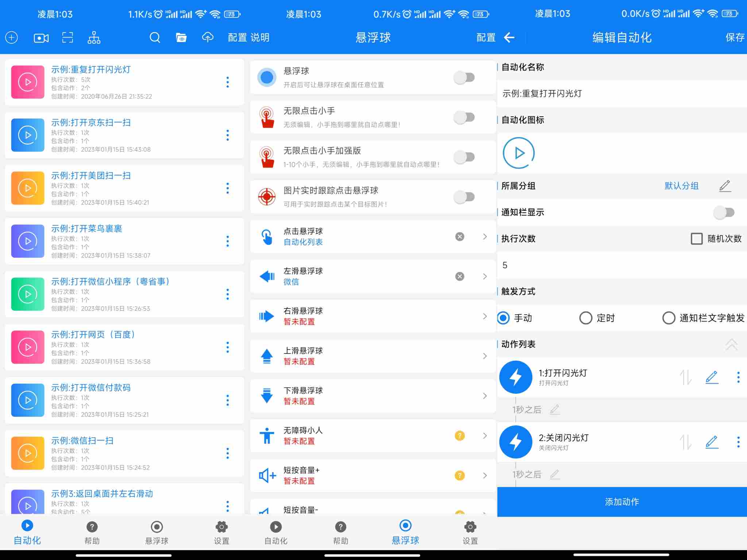747x560 pixels.
Task: Tap orange play icon of 打开美团扫一扫
Action: point(28,188)
